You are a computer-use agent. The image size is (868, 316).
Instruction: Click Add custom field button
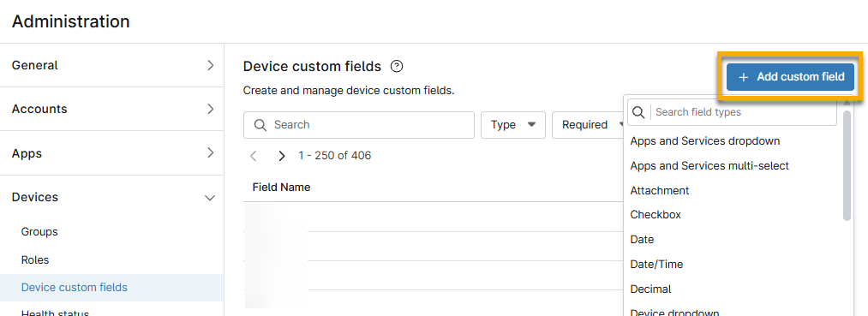(791, 77)
